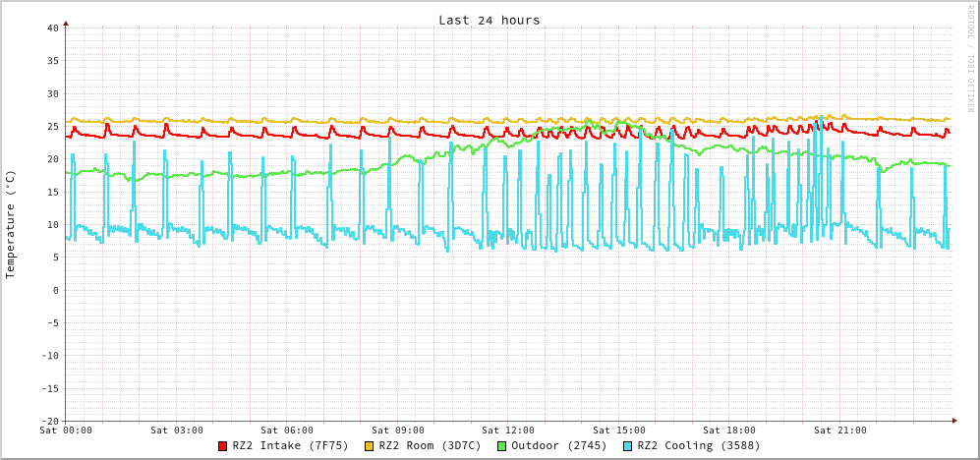Click the red RZ2 Intake legend swatch
980x460 pixels.
(223, 446)
